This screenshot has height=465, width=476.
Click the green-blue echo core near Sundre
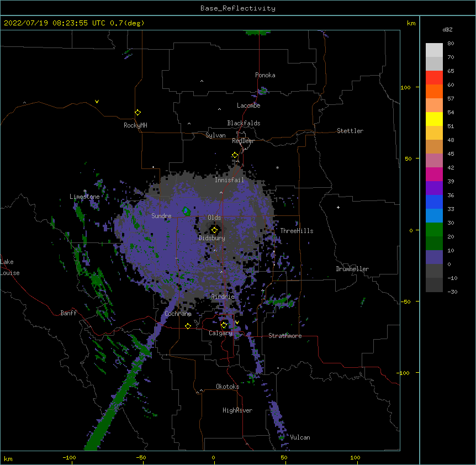(x=186, y=211)
